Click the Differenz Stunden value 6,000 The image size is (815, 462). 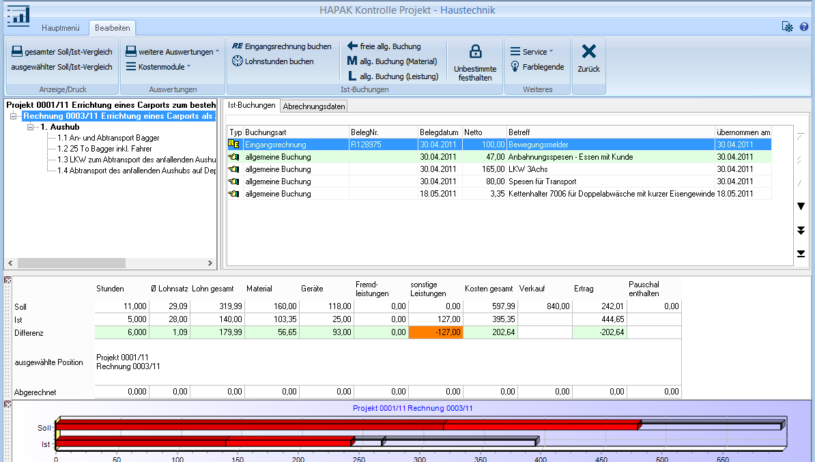click(x=122, y=332)
